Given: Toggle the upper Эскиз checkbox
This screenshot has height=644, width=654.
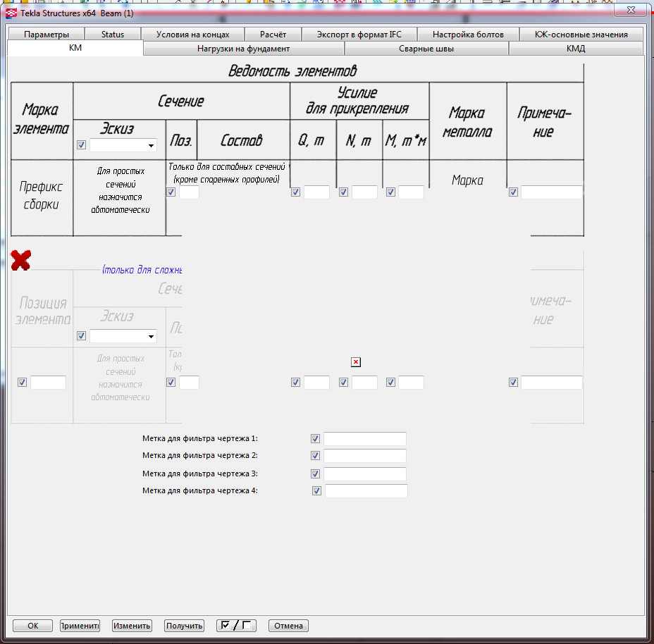Looking at the screenshot, I should click(81, 144).
